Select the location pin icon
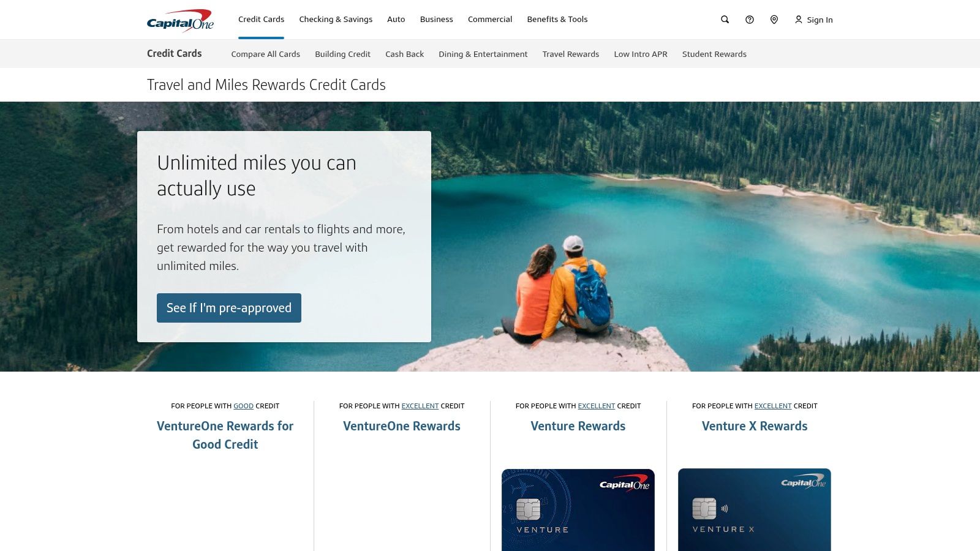The height and width of the screenshot is (551, 980). pos(774,20)
